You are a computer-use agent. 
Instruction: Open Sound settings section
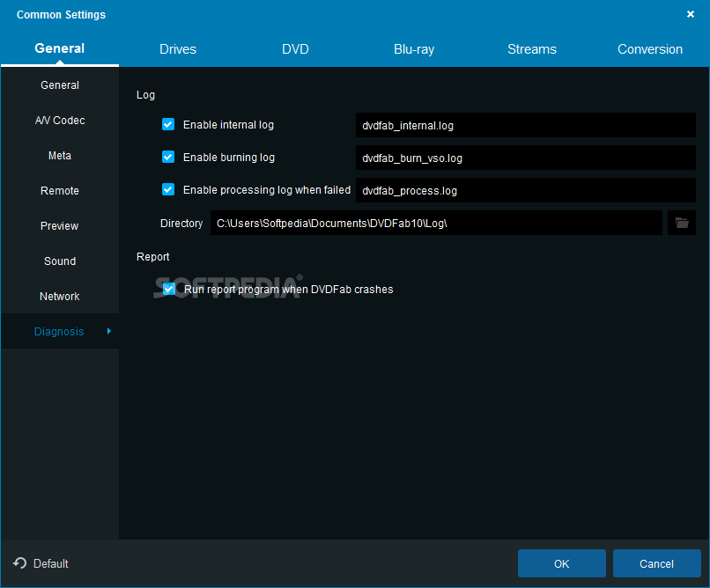60,261
